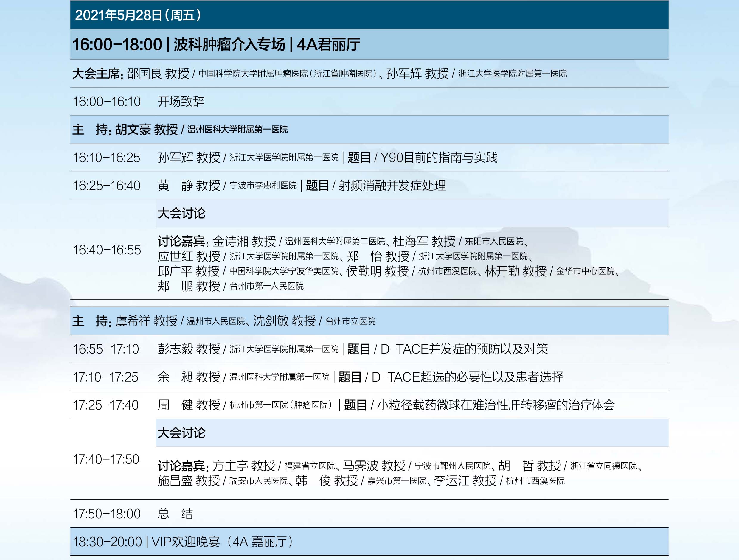The height and width of the screenshot is (560, 739).
Task: Select panelist 应世红 教授
Action: tap(189, 256)
